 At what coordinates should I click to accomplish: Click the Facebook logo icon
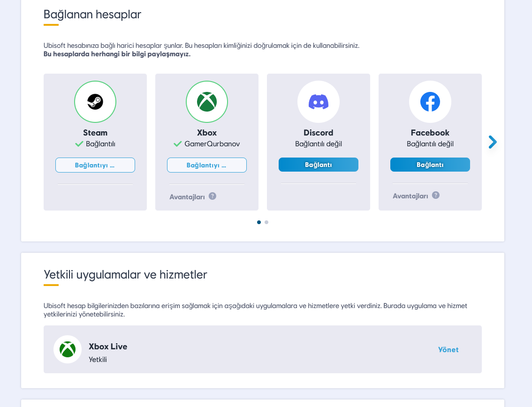[430, 102]
